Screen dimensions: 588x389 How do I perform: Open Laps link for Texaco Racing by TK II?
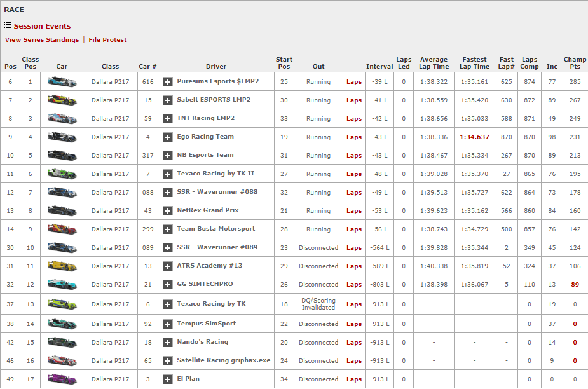click(354, 174)
